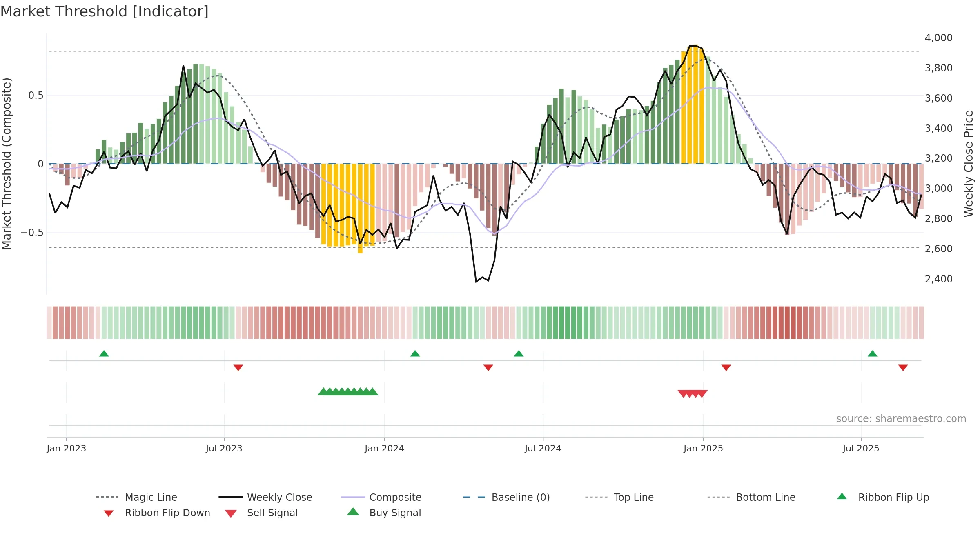Click −0.5 left axis tick label
This screenshot has height=551, width=980.
click(32, 232)
